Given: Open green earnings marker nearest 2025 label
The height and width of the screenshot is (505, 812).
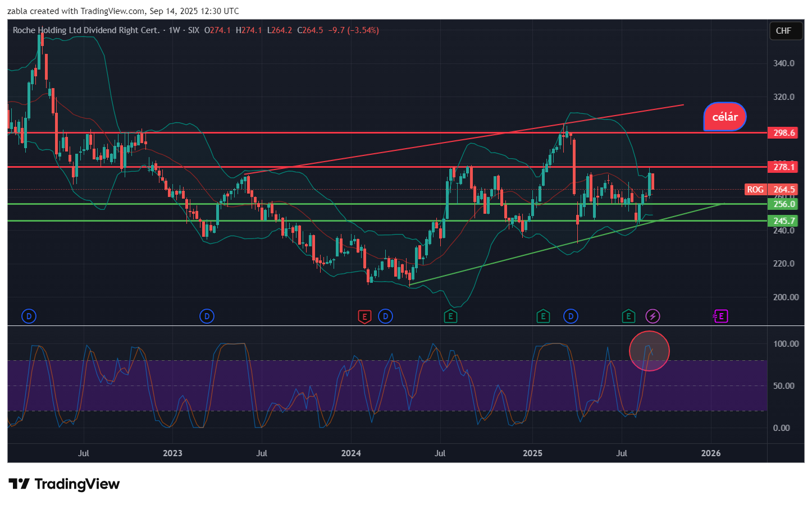Looking at the screenshot, I should click(x=542, y=316).
